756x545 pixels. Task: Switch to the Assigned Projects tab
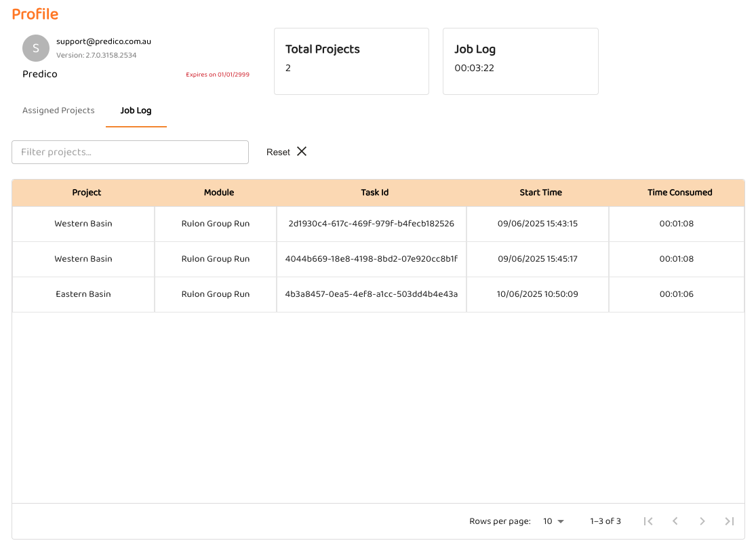click(58, 110)
